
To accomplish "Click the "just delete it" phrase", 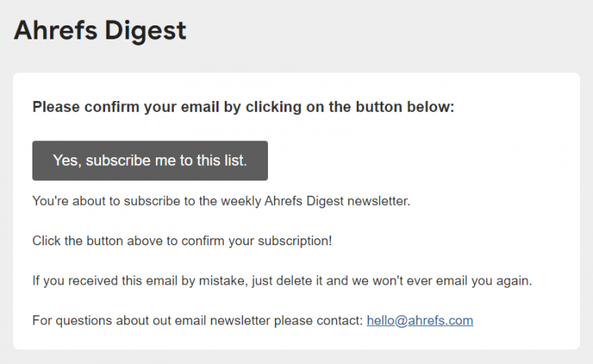I will (x=287, y=281).
